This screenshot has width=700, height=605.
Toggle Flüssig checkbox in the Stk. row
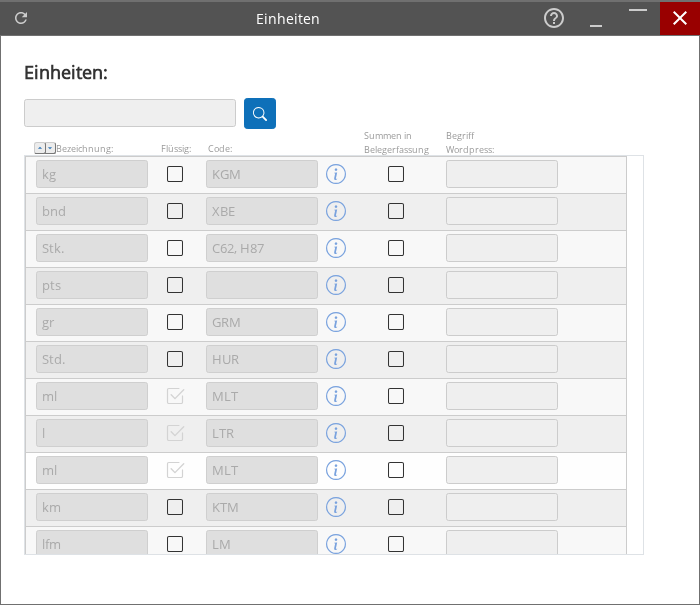175,248
